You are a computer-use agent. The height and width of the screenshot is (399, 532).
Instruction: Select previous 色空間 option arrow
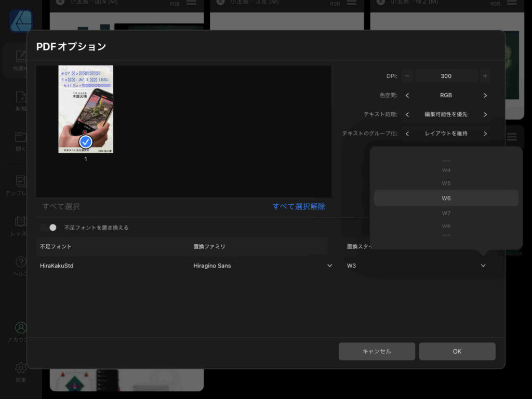[x=407, y=96]
